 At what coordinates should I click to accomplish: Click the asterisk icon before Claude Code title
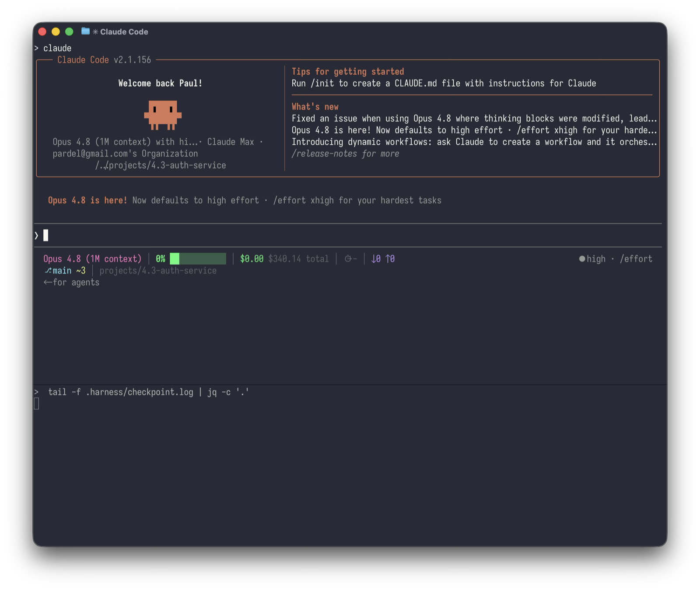(95, 32)
